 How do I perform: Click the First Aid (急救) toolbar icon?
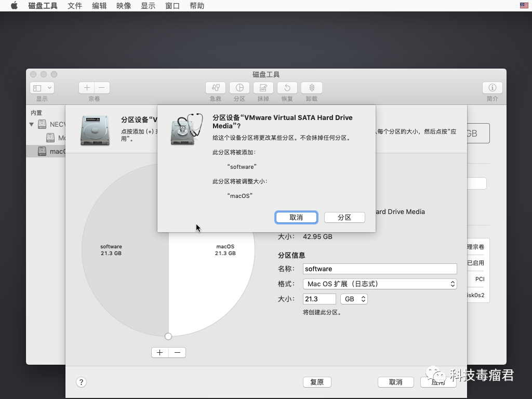(216, 88)
